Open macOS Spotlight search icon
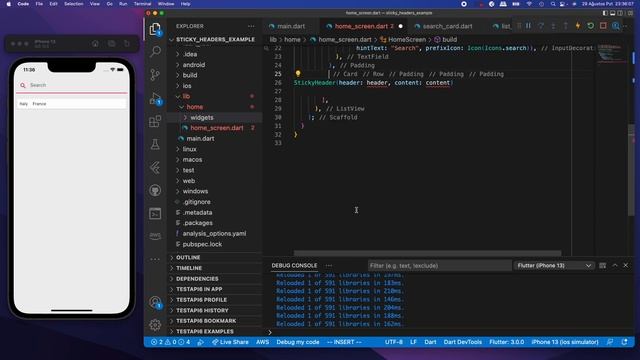Image resolution: width=640 pixels, height=360 pixels. tap(553, 4)
